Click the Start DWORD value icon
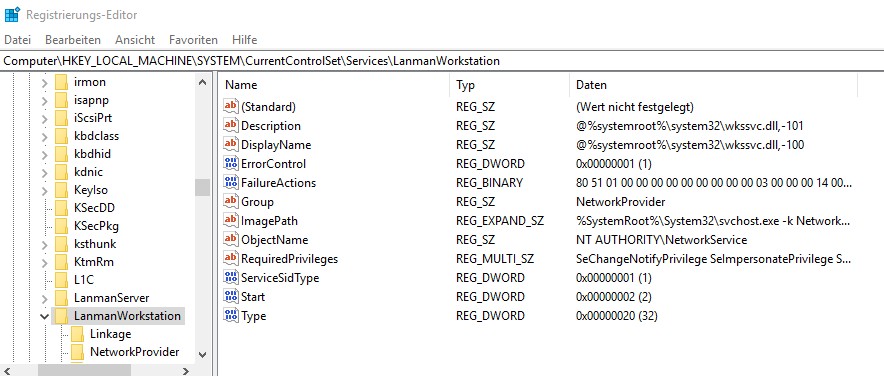This screenshot has width=884, height=376. pyautogui.click(x=231, y=297)
